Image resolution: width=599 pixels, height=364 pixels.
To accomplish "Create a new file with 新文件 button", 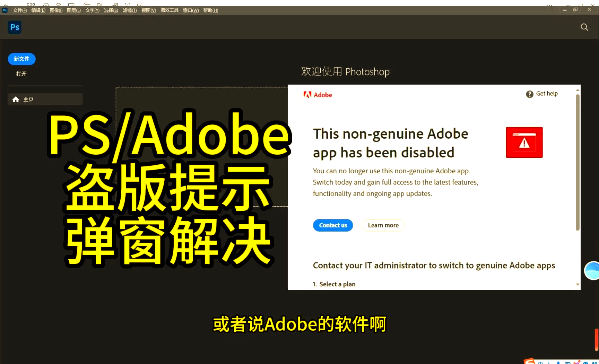I will (x=21, y=59).
